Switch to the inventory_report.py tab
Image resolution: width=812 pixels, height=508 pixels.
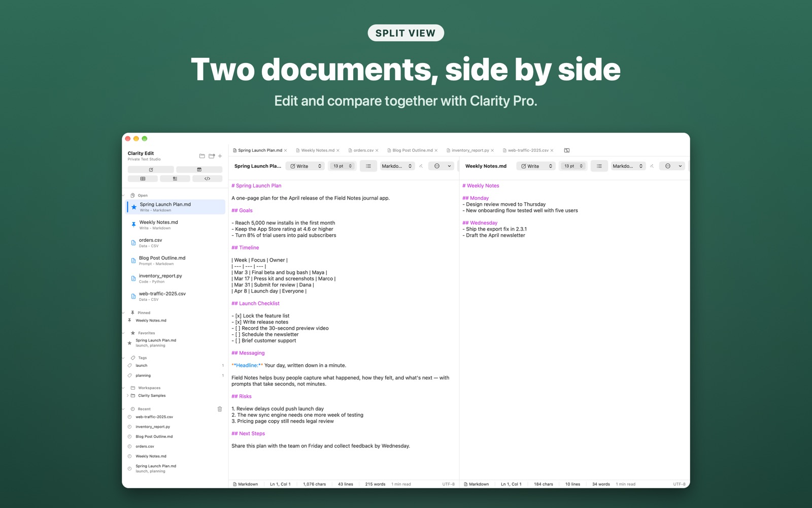[x=470, y=150]
